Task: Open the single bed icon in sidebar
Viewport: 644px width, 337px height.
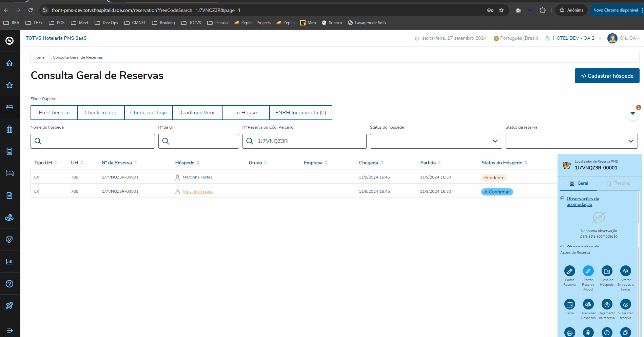Action: point(9,107)
